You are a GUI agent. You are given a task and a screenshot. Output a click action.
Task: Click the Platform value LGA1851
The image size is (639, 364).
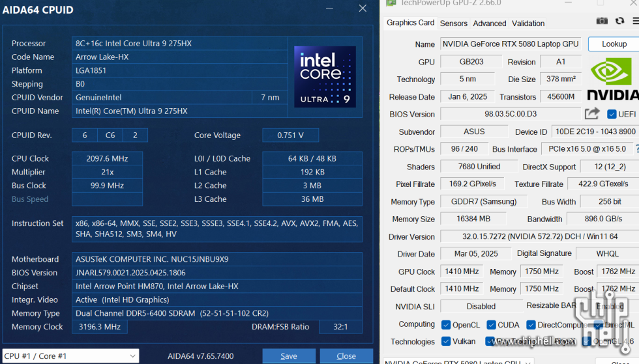pos(180,70)
